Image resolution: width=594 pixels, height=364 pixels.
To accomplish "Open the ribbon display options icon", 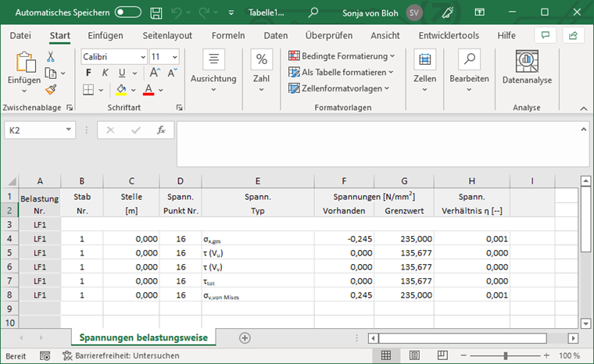I will click(480, 12).
